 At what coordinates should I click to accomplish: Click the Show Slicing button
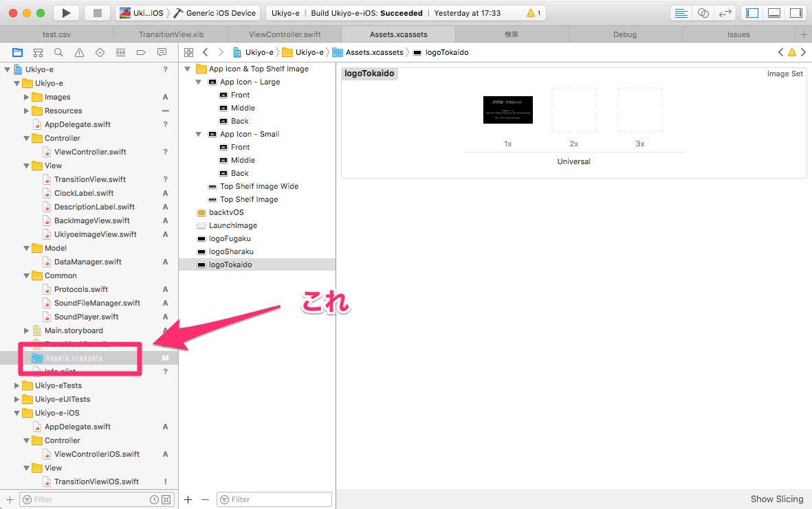776,499
